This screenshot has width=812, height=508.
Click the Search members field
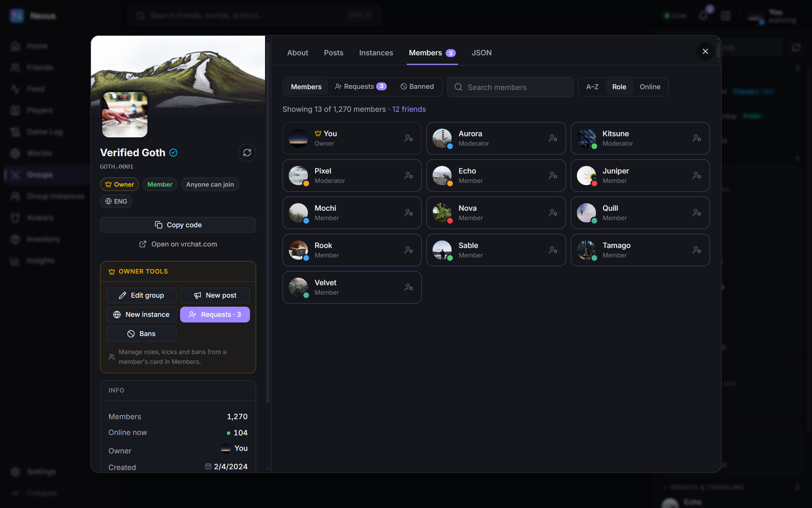click(x=510, y=87)
